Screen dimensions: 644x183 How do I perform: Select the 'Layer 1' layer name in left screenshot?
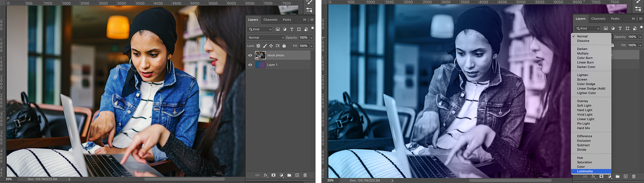click(272, 65)
